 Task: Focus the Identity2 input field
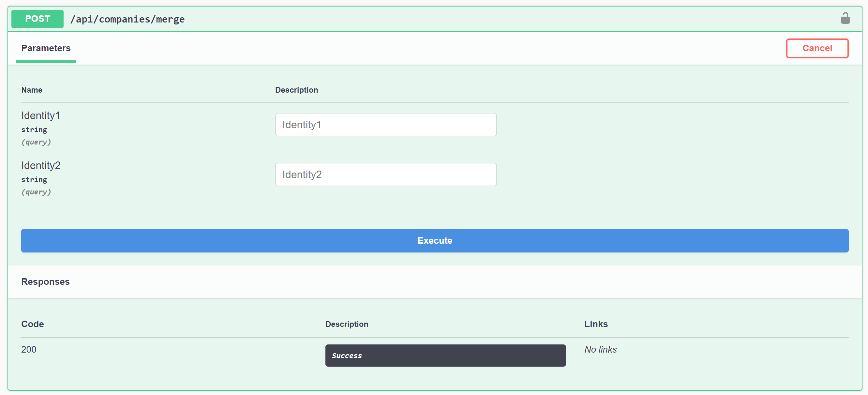point(386,175)
